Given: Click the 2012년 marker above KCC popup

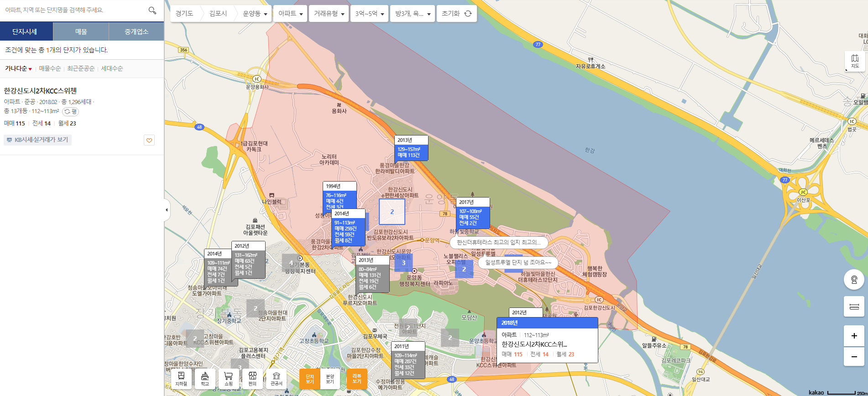Looking at the screenshot, I should tap(526, 313).
